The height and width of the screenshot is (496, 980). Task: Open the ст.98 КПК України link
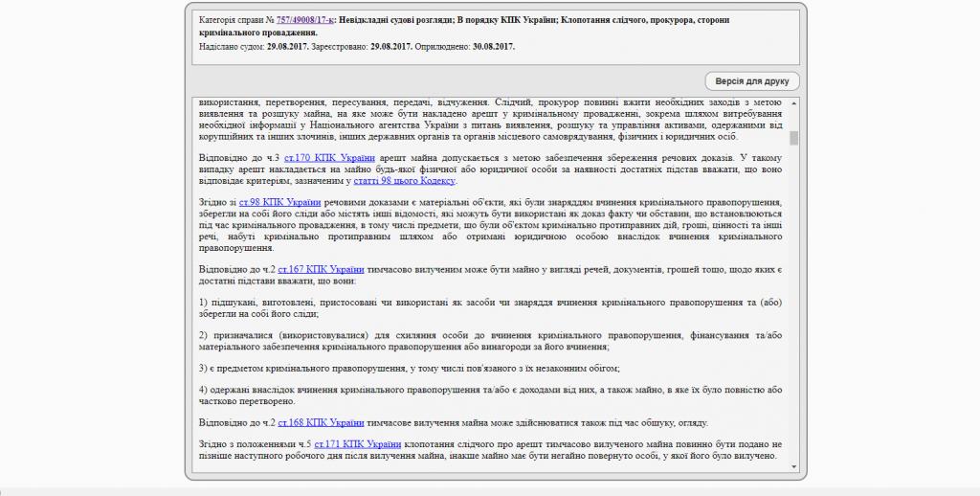click(280, 203)
